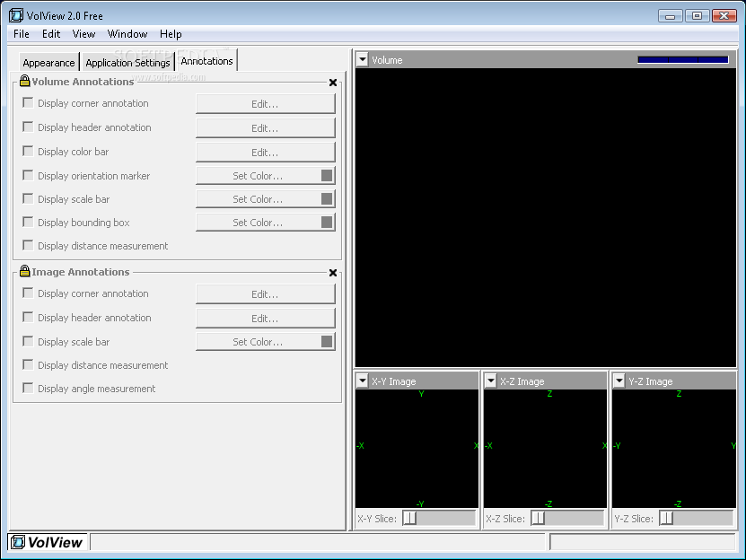The width and height of the screenshot is (746, 560).
Task: Toggle Display angle measurement checkbox
Action: tap(28, 389)
